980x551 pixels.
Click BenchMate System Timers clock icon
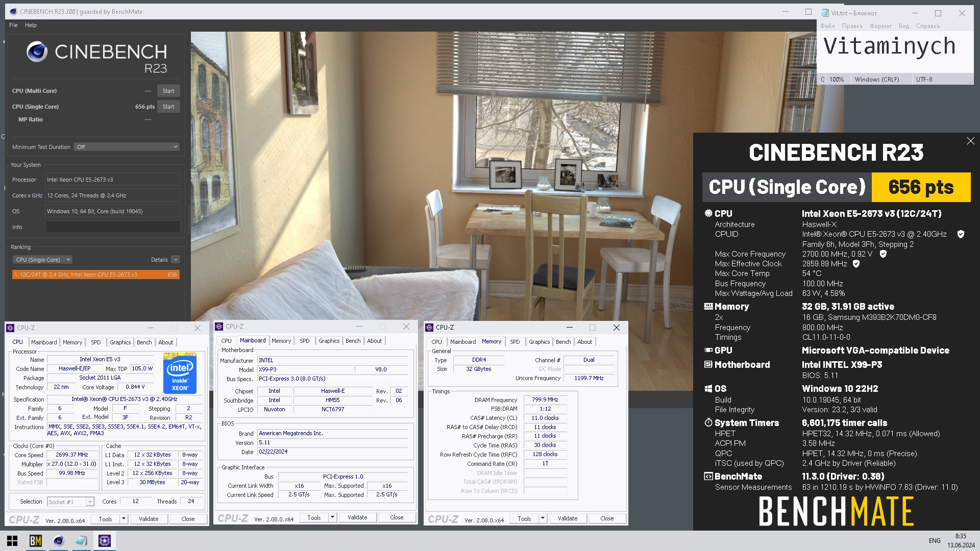tap(708, 422)
